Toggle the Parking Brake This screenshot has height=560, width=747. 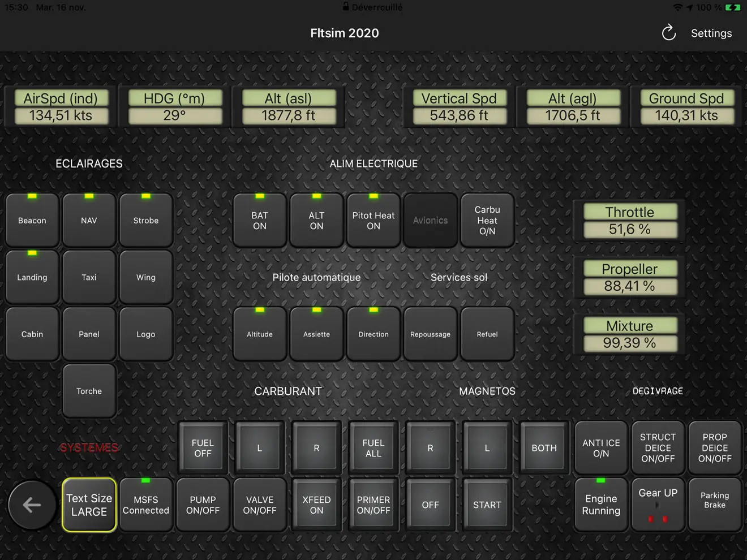coord(715,505)
